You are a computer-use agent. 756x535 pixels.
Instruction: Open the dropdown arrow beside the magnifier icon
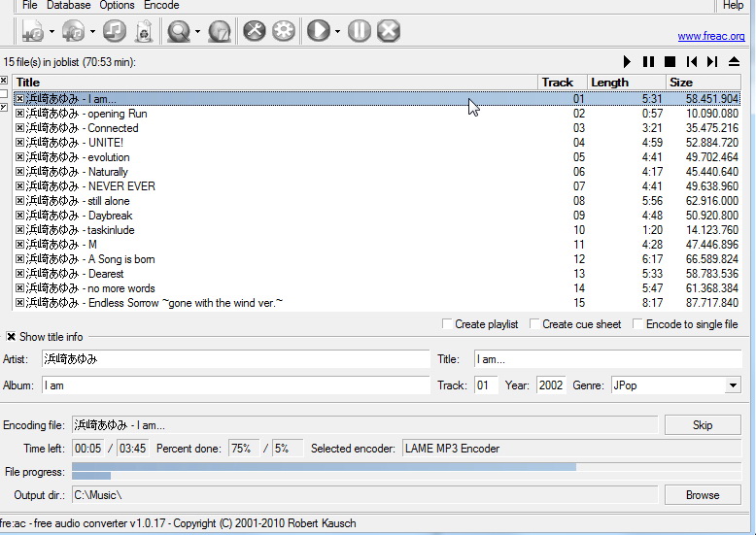(197, 32)
